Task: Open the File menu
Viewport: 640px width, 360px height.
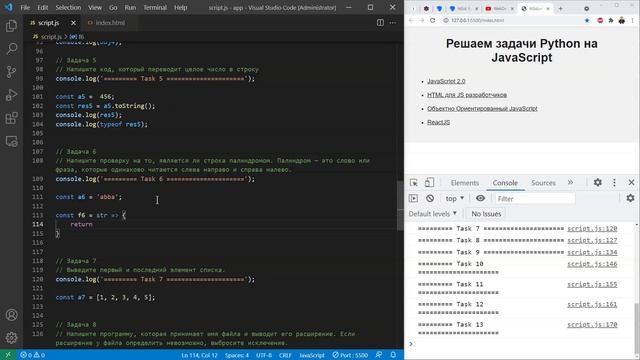Action: [x=25, y=7]
